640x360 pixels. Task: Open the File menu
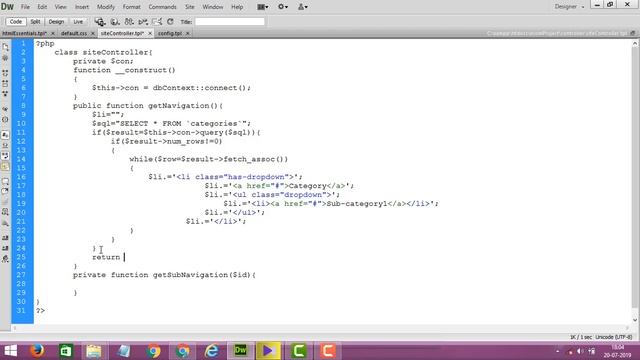click(x=25, y=7)
